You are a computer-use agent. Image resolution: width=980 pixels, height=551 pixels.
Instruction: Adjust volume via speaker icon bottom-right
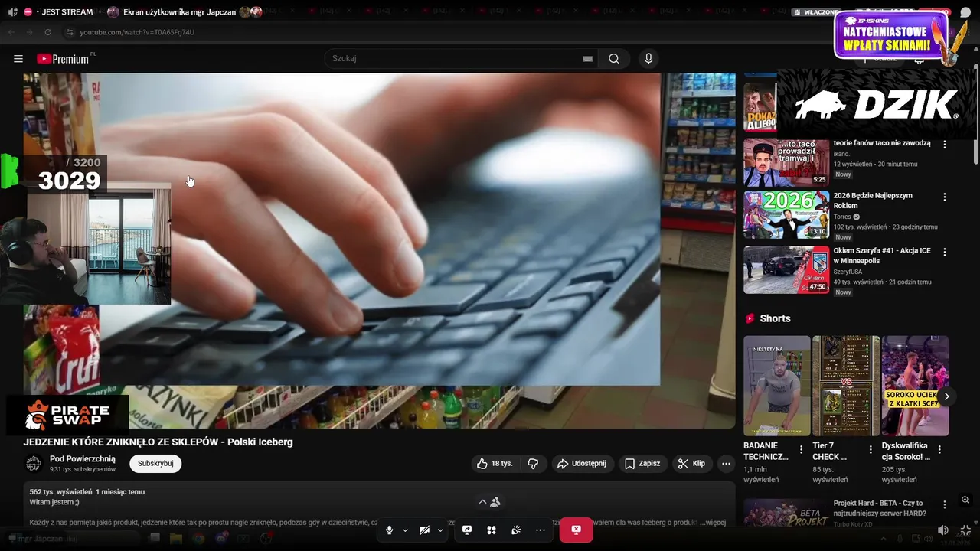tap(943, 530)
